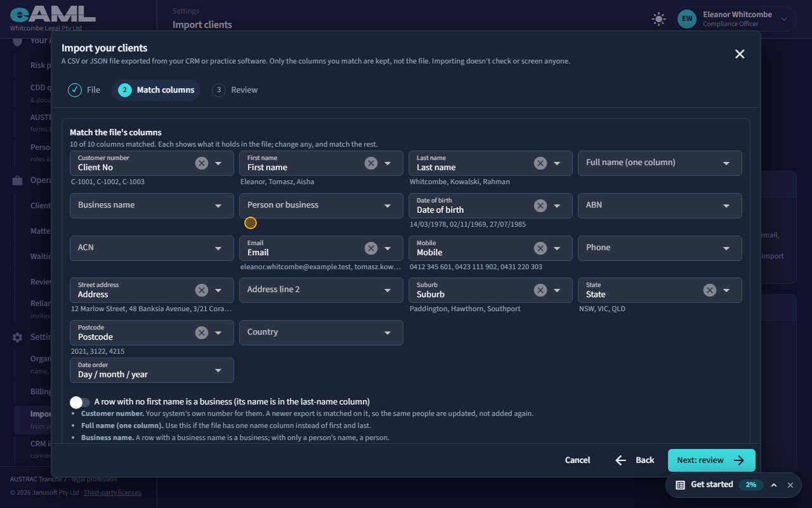Open the Country dropdown
The image size is (812, 508).
321,333
